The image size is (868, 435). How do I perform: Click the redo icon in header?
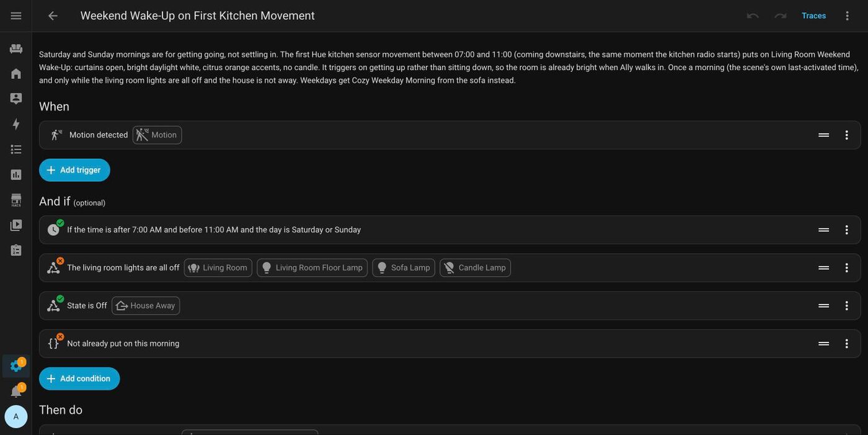781,16
